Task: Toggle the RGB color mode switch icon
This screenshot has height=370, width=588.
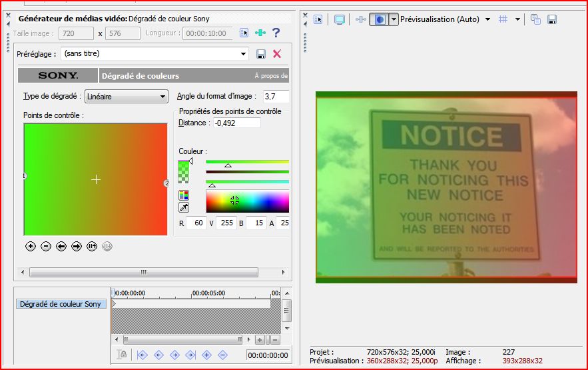Action: click(184, 195)
